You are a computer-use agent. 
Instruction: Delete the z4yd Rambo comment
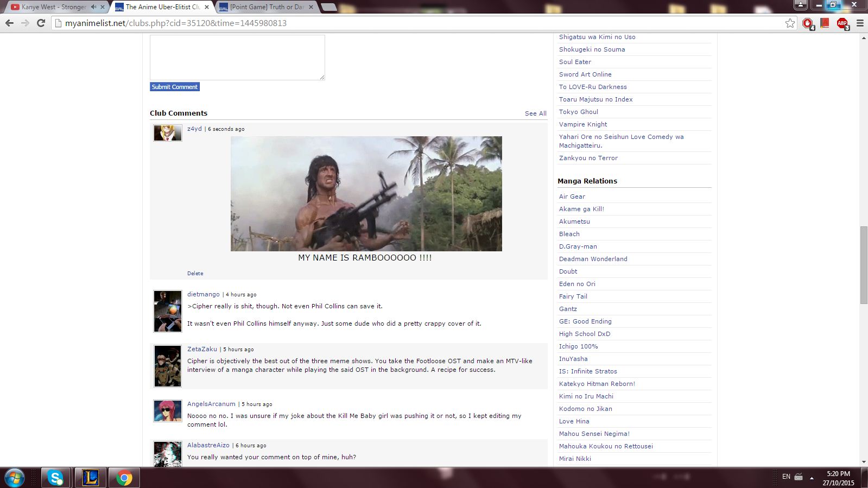(x=195, y=274)
